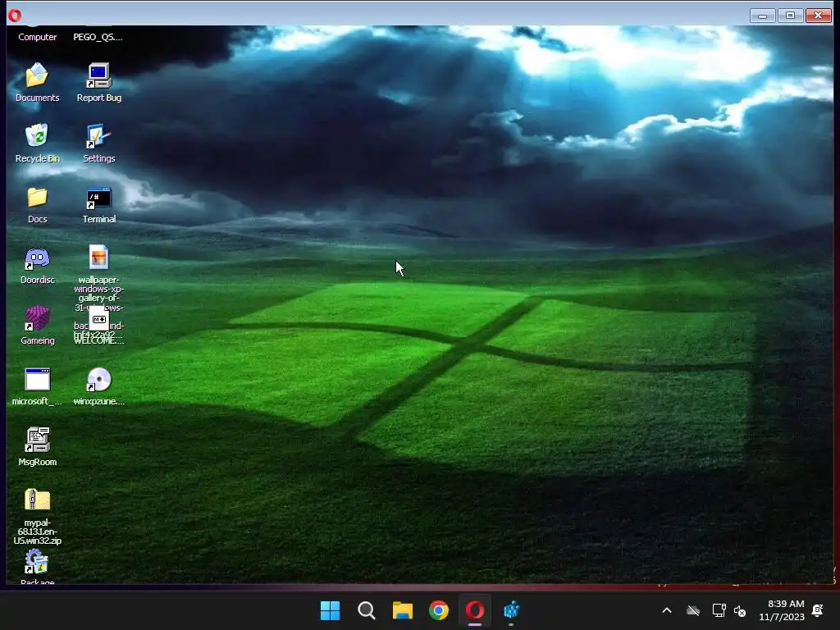
Task: Click the muted volume tray icon
Action: [x=741, y=610]
